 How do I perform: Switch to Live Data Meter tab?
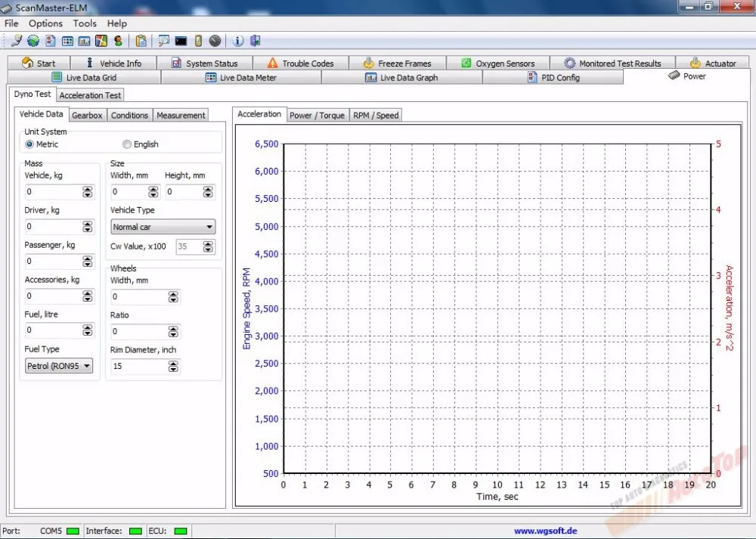click(241, 77)
